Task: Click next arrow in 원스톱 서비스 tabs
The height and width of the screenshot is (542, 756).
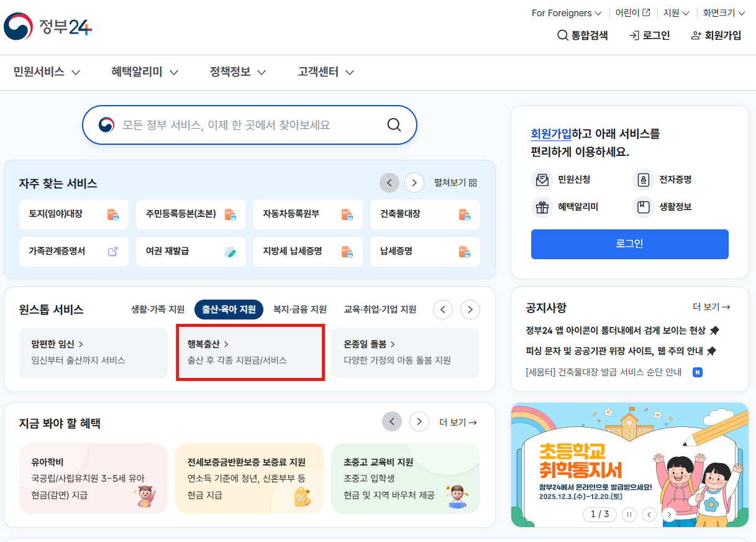Action: 470,309
